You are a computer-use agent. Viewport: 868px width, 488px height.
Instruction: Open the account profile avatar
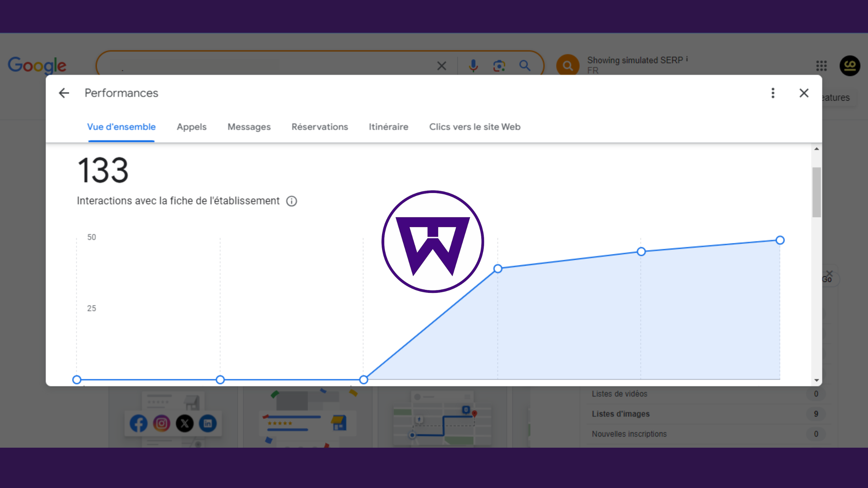[x=850, y=65]
